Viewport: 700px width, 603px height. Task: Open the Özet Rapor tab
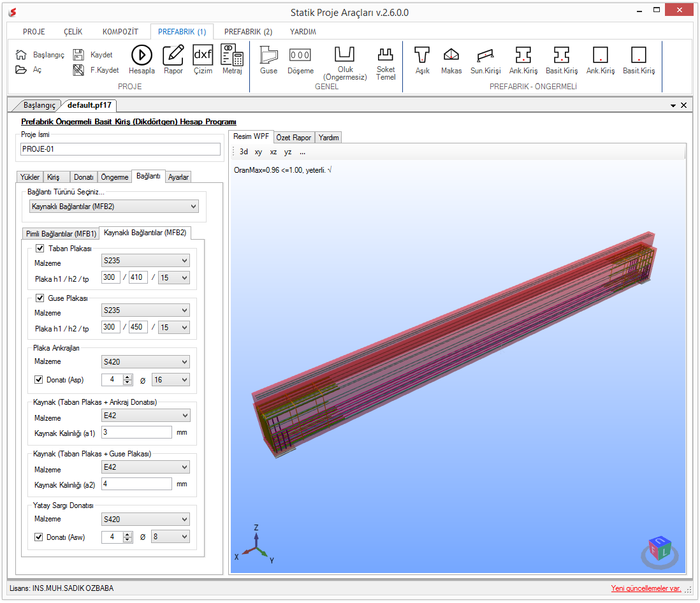[x=294, y=138]
